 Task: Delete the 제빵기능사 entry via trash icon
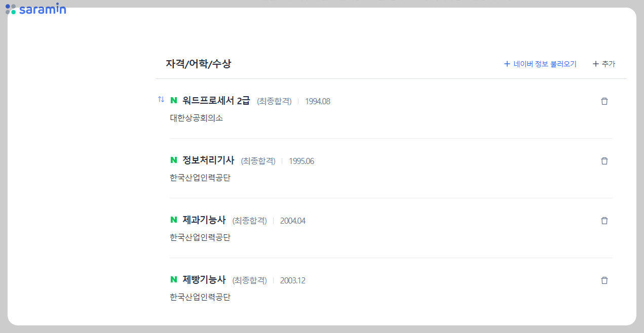[x=604, y=280]
